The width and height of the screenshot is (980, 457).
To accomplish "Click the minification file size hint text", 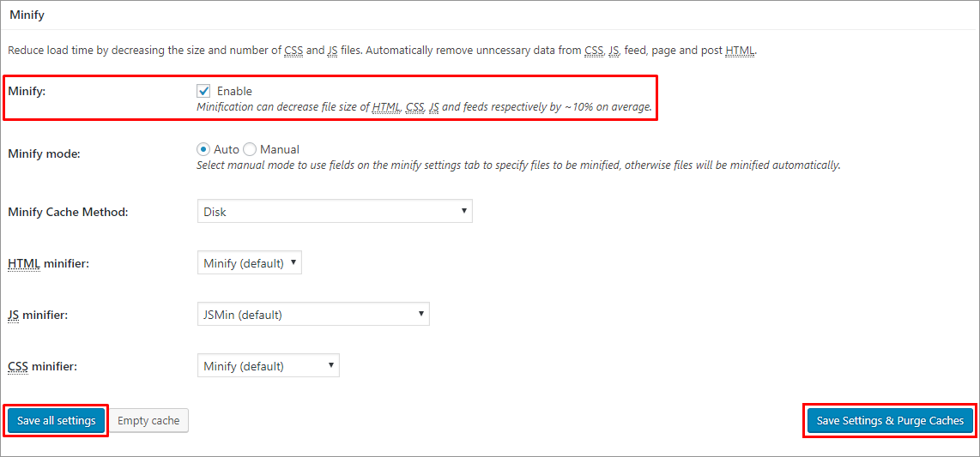I will (424, 108).
